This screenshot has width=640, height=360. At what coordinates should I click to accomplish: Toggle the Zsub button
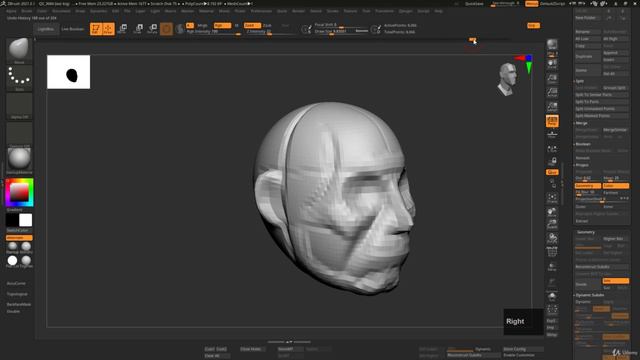click(x=267, y=25)
